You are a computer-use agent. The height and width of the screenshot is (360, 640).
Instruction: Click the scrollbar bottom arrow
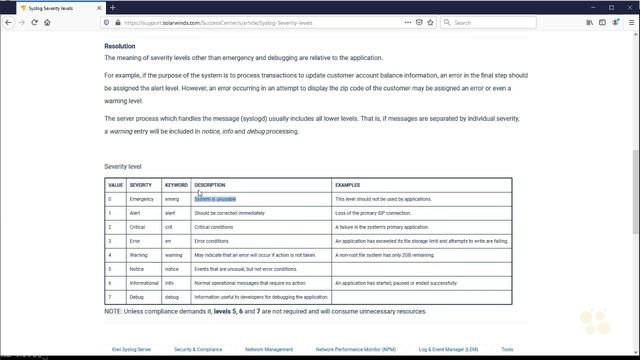(636, 353)
